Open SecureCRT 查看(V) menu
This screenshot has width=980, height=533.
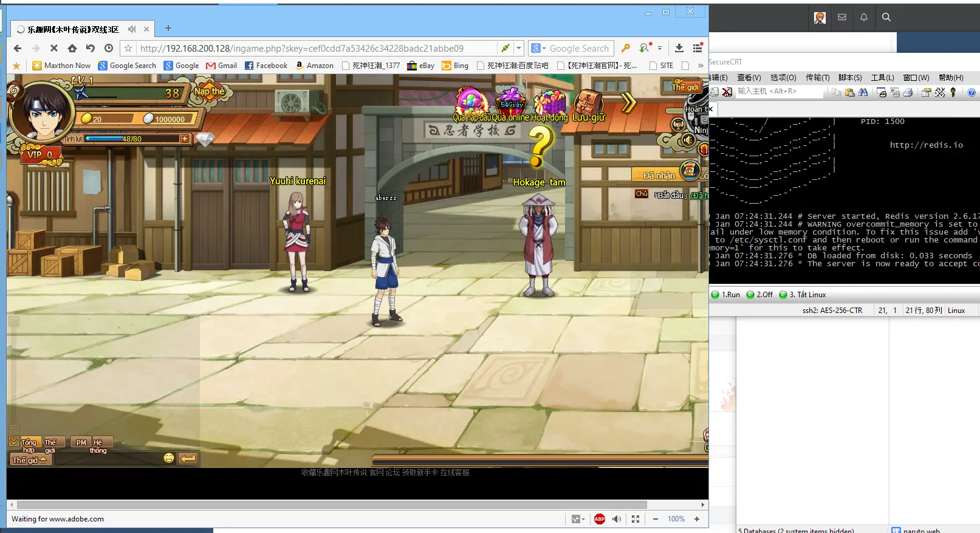[x=749, y=77]
